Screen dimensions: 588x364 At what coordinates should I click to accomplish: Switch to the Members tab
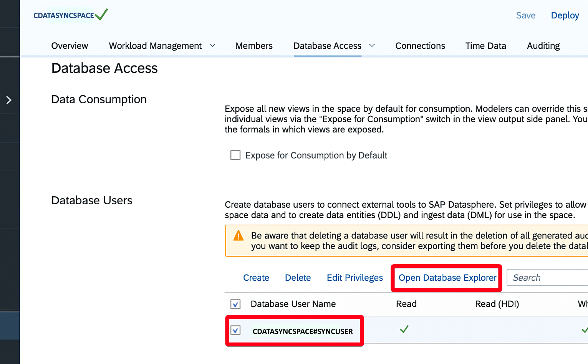coord(253,45)
